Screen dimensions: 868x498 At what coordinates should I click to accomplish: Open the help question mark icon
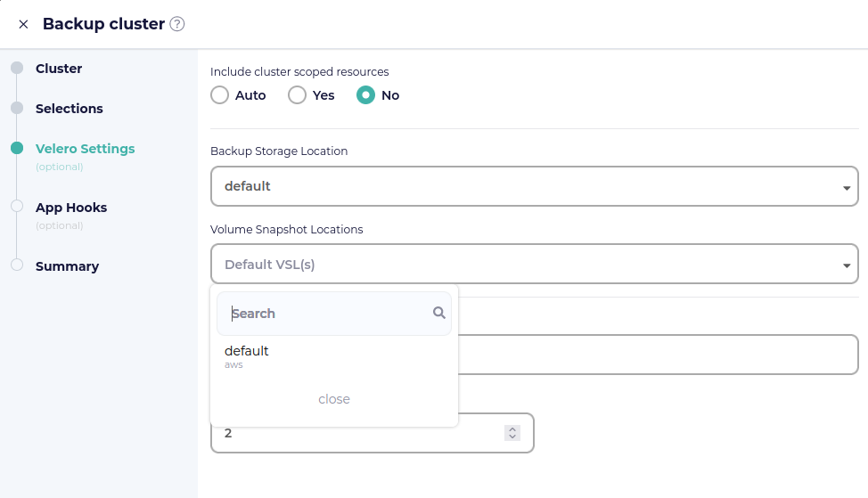pyautogui.click(x=177, y=24)
